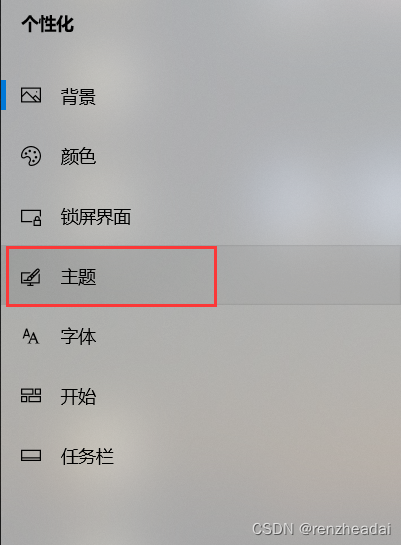This screenshot has width=406, height=545.
Task: Go to the 颜色 section
Action: (x=78, y=156)
